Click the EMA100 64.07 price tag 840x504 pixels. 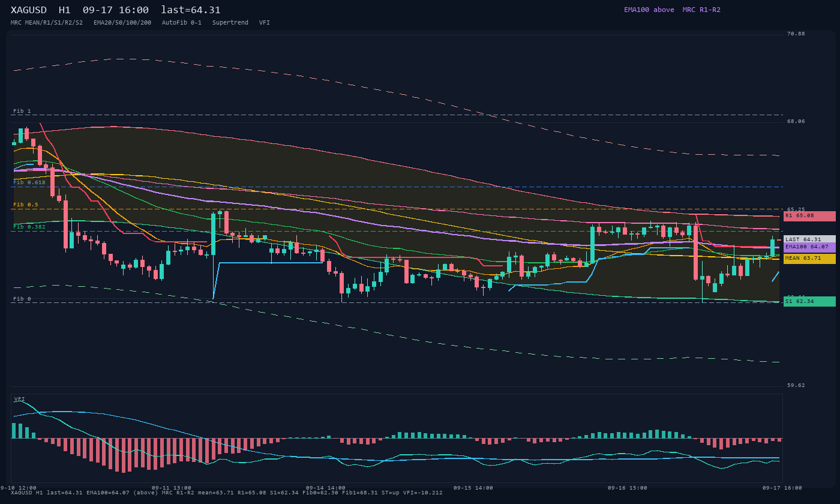click(809, 247)
